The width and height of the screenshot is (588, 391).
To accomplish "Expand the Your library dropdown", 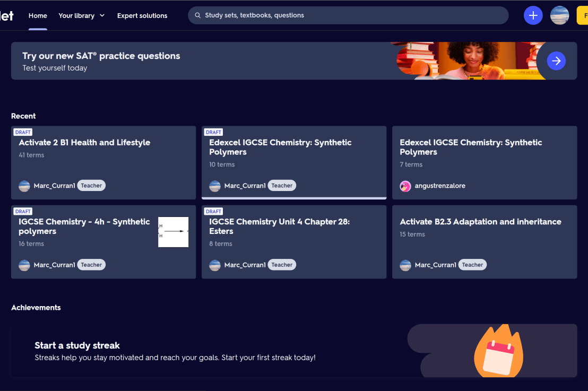I will 77,15.
